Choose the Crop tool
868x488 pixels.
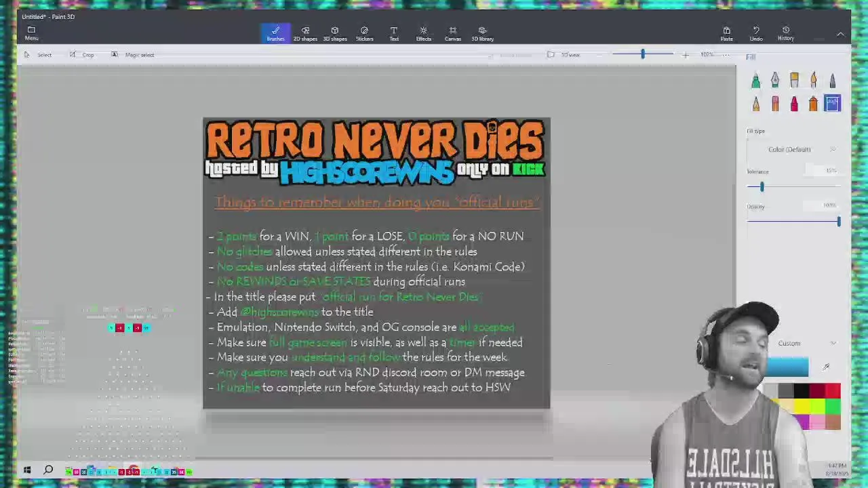click(82, 55)
